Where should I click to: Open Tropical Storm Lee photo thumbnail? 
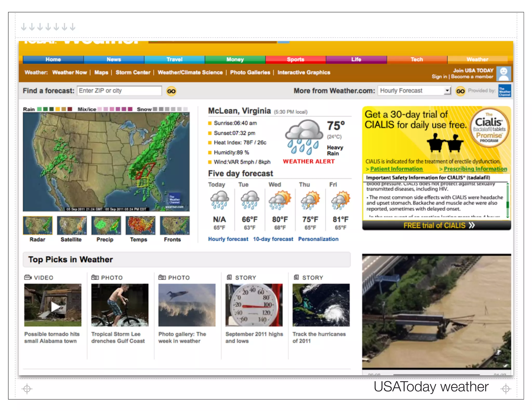(120, 305)
